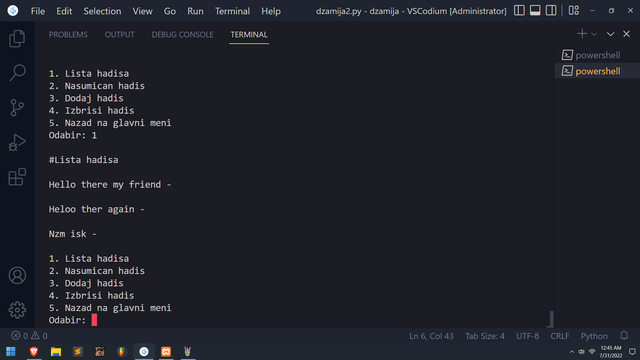Open the Terminal menu
The height and width of the screenshot is (360, 640).
[x=232, y=11]
